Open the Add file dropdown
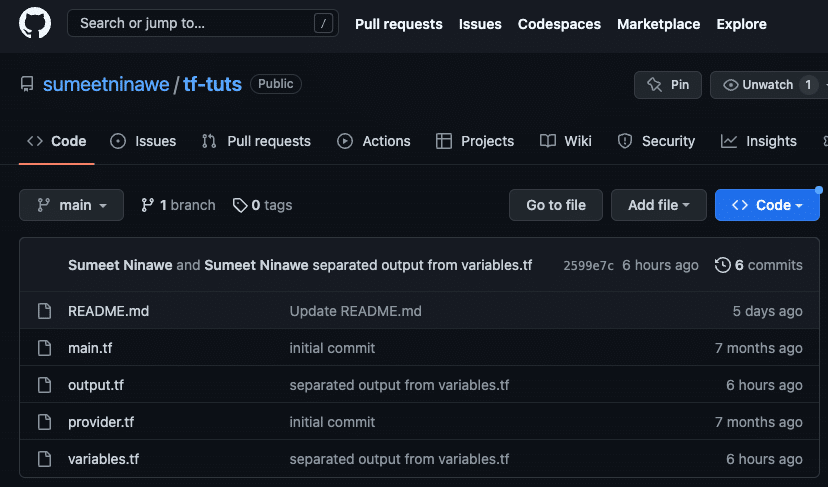 [x=658, y=205]
